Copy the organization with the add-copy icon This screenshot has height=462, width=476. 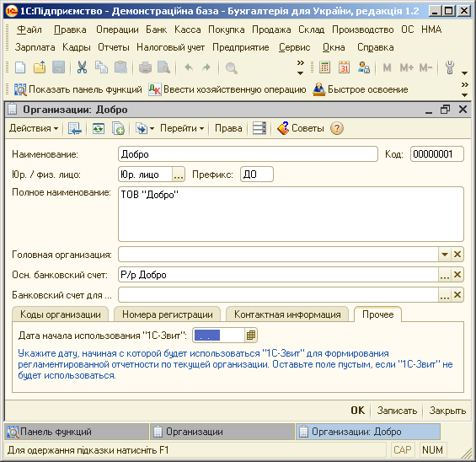(118, 128)
